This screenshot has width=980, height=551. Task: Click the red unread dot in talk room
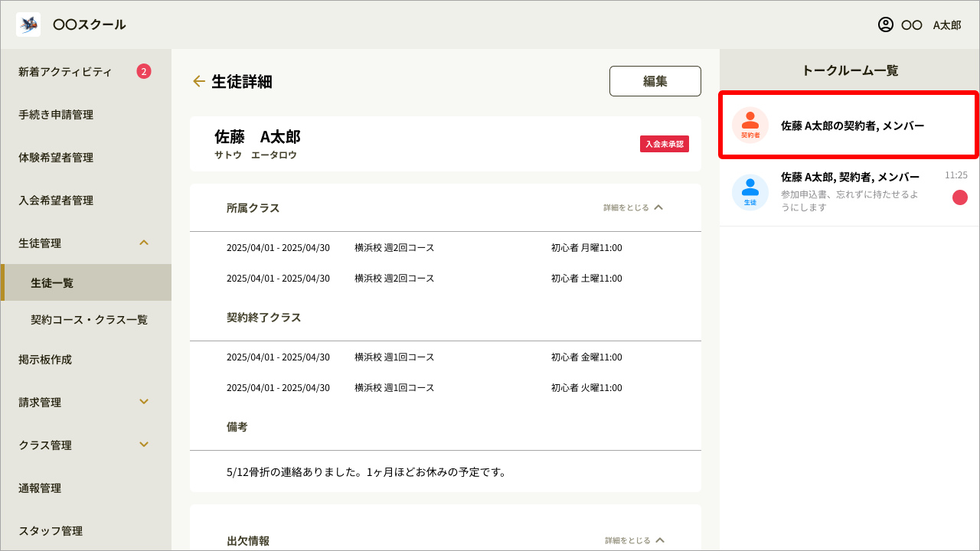[x=960, y=197]
